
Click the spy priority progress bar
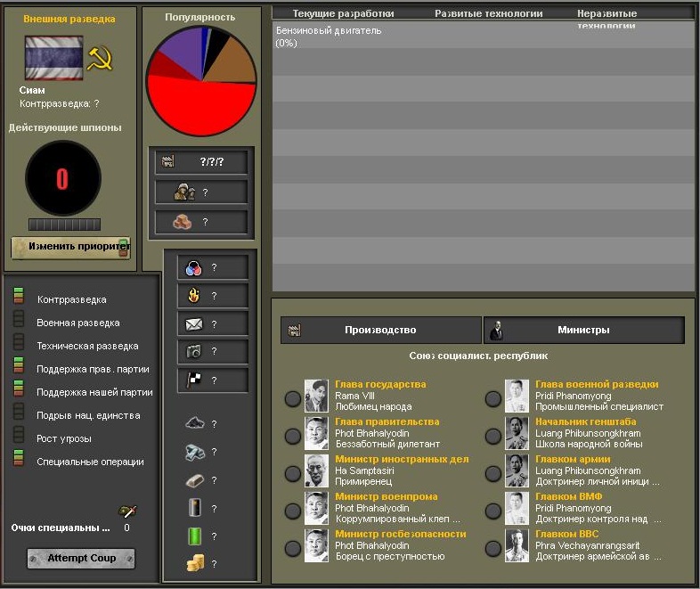click(64, 225)
